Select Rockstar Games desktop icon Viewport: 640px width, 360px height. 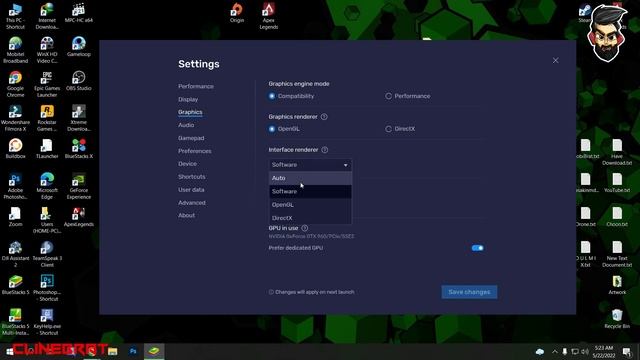47,118
